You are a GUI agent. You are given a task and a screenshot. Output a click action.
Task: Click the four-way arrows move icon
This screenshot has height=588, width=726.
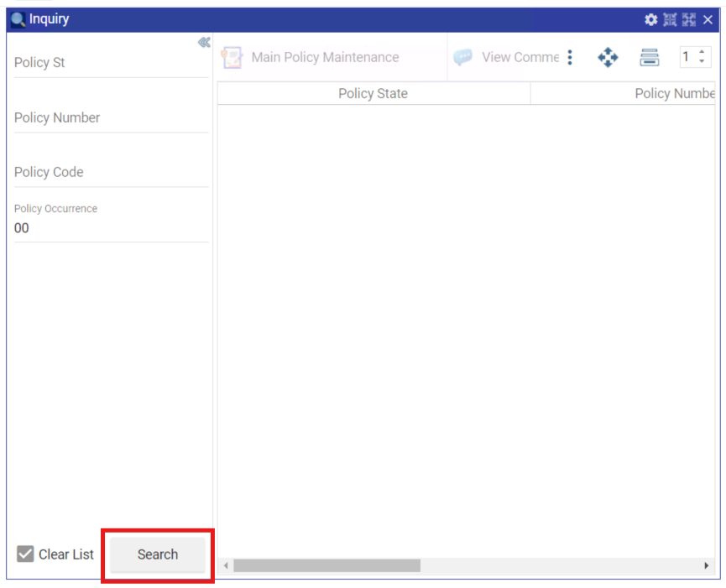pyautogui.click(x=608, y=57)
